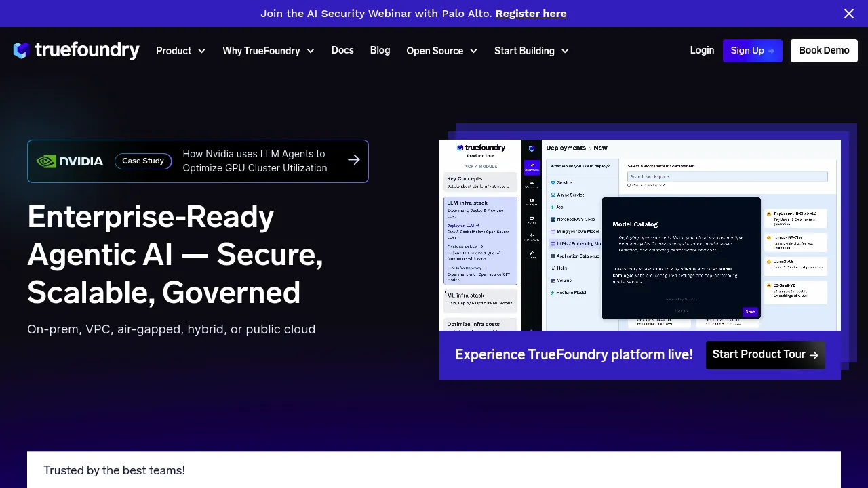Viewport: 868px width, 488px height.
Task: Select ML infra stack module in preview
Action: pos(481,300)
